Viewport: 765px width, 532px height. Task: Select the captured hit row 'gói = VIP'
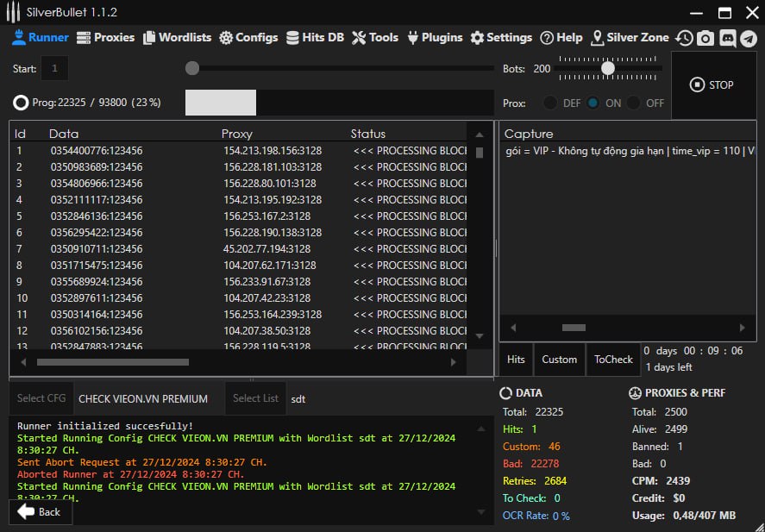[628, 151]
